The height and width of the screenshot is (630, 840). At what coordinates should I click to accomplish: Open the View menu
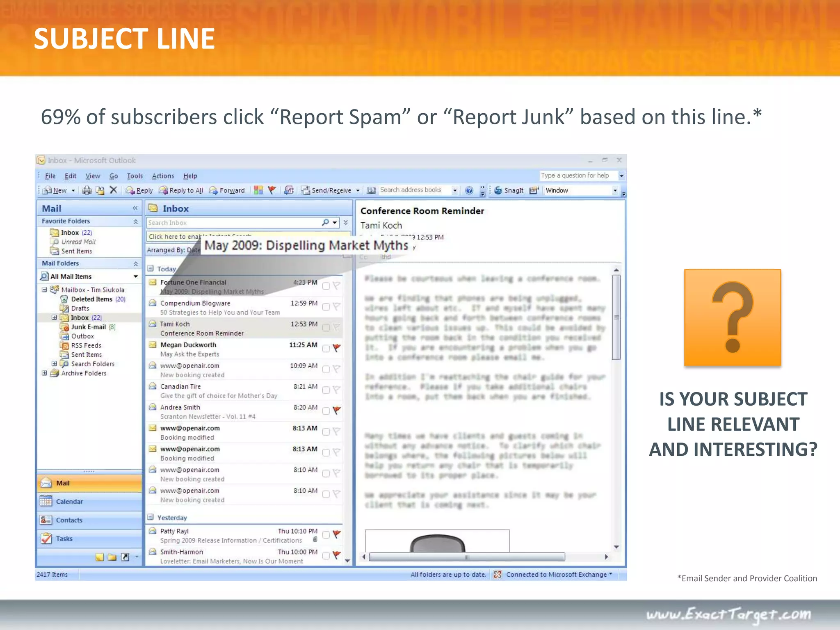[x=93, y=176]
